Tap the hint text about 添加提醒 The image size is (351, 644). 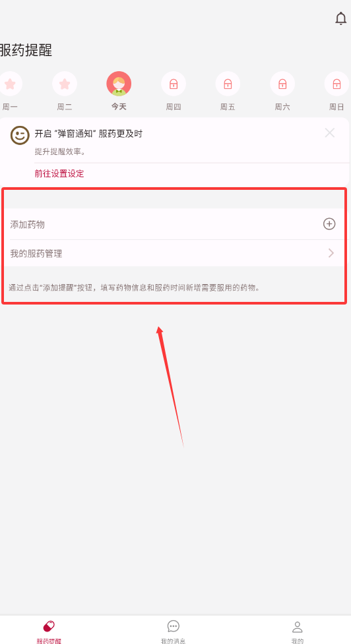pos(135,287)
